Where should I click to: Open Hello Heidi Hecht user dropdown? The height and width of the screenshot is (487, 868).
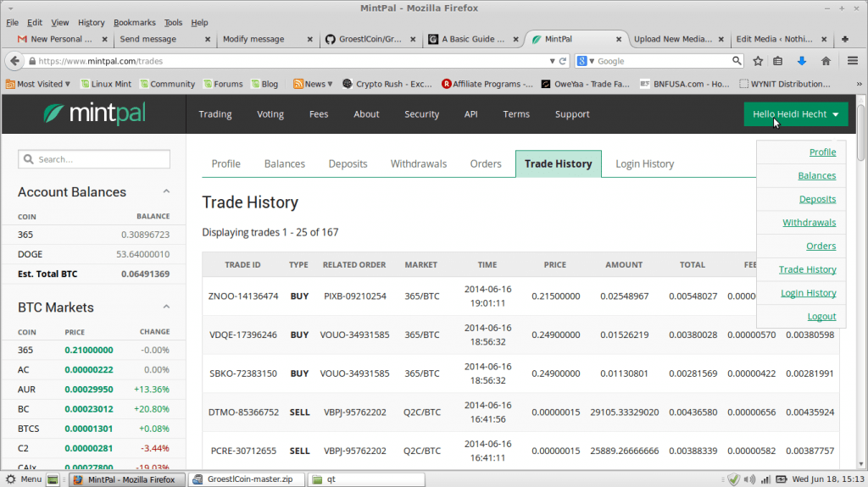click(x=795, y=114)
